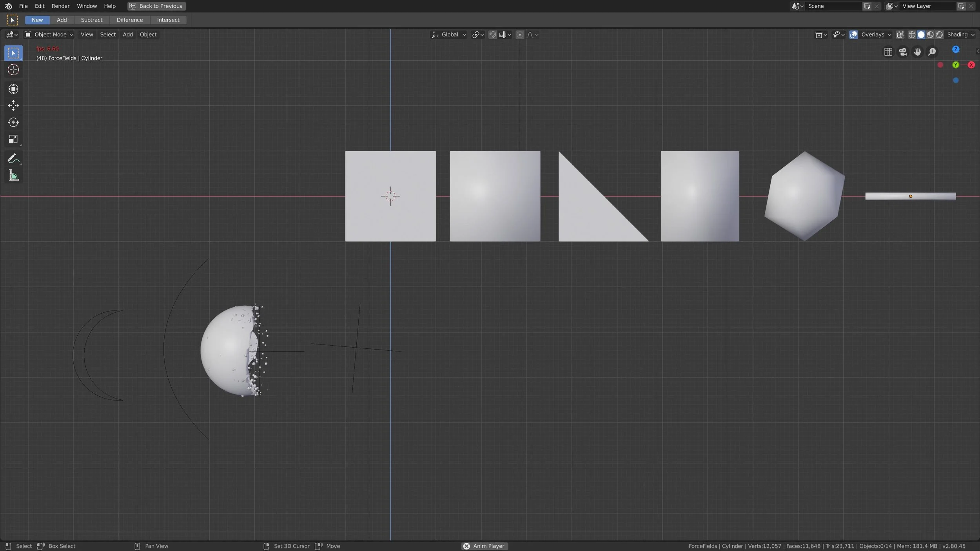Viewport: 980px width, 551px height.
Task: Open the File menu
Action: (x=23, y=6)
